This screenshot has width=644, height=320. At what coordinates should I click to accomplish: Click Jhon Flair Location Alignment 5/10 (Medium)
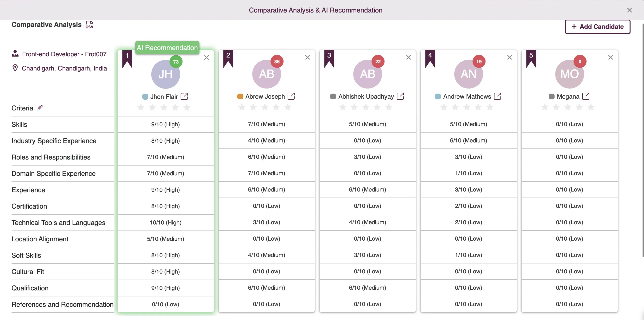165,239
